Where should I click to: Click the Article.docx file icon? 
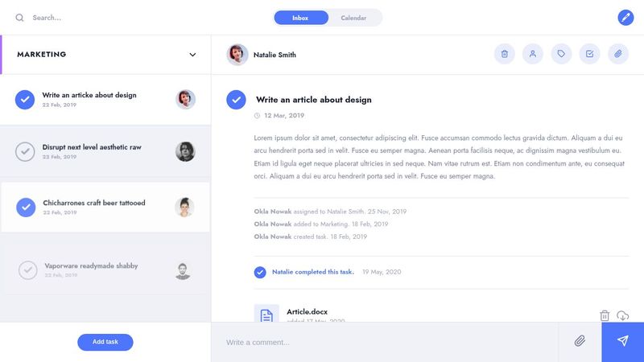pos(266,314)
